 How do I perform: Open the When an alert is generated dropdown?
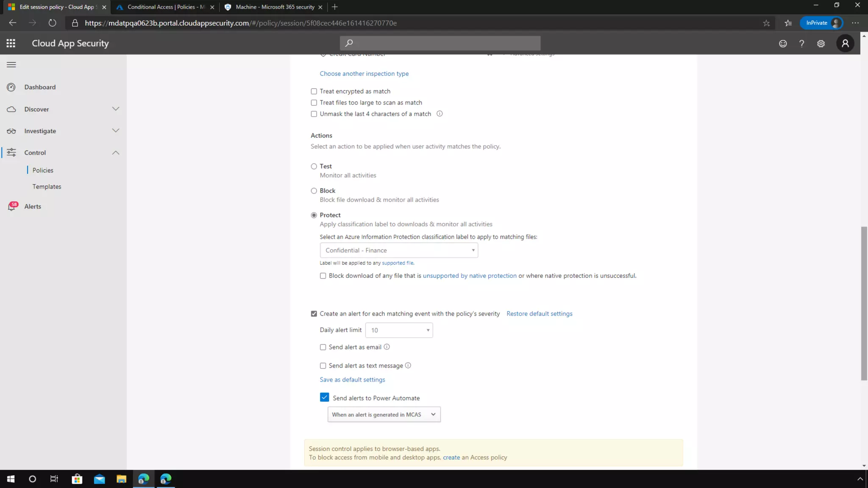click(x=384, y=414)
